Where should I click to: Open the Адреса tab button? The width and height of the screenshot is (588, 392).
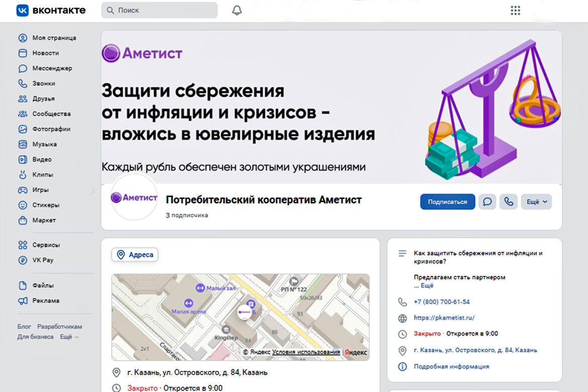coord(135,255)
